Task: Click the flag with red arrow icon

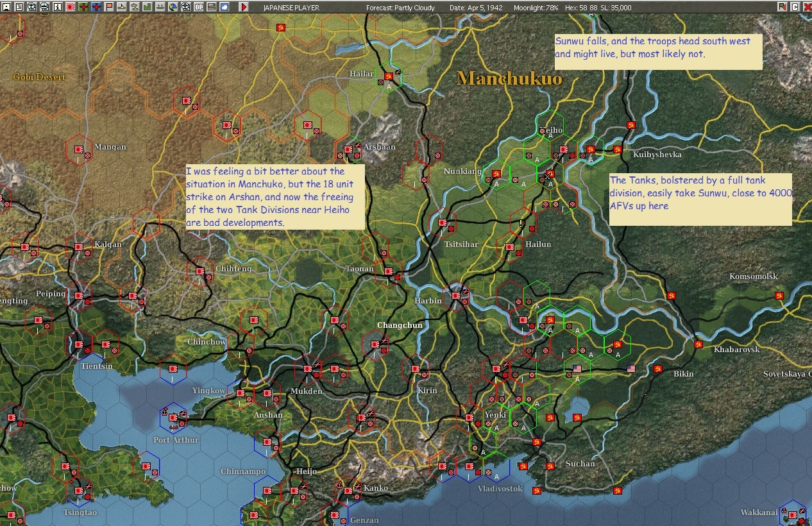Action: (x=782, y=7)
